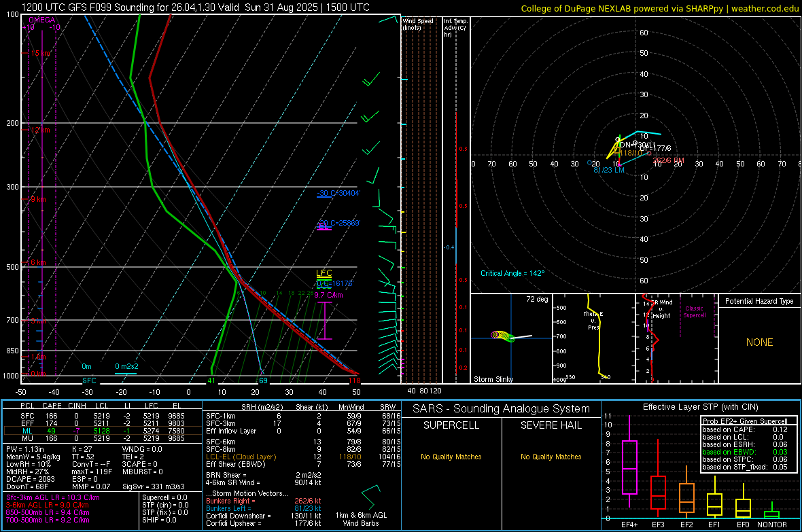The image size is (802, 532).
Task: Click the 'Corfidi Downshear =' line
Action: click(264, 516)
